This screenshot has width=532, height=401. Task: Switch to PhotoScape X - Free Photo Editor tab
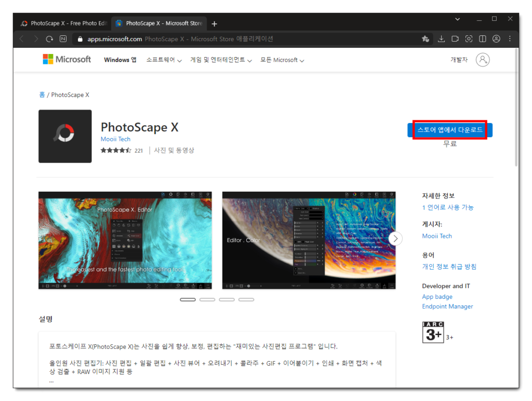[64, 23]
